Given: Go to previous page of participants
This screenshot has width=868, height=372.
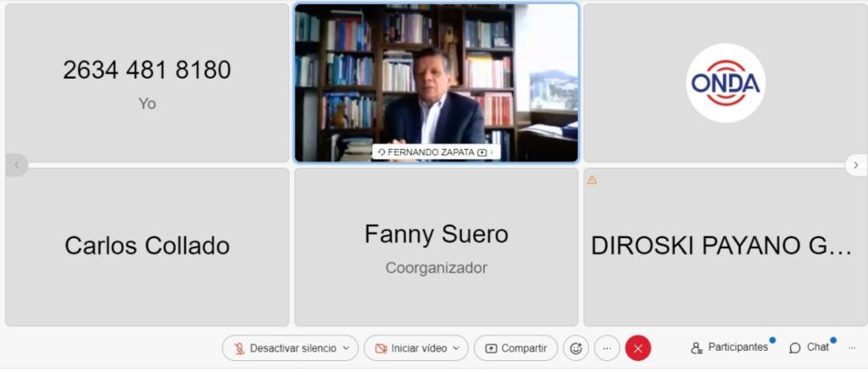Looking at the screenshot, I should click(x=17, y=165).
